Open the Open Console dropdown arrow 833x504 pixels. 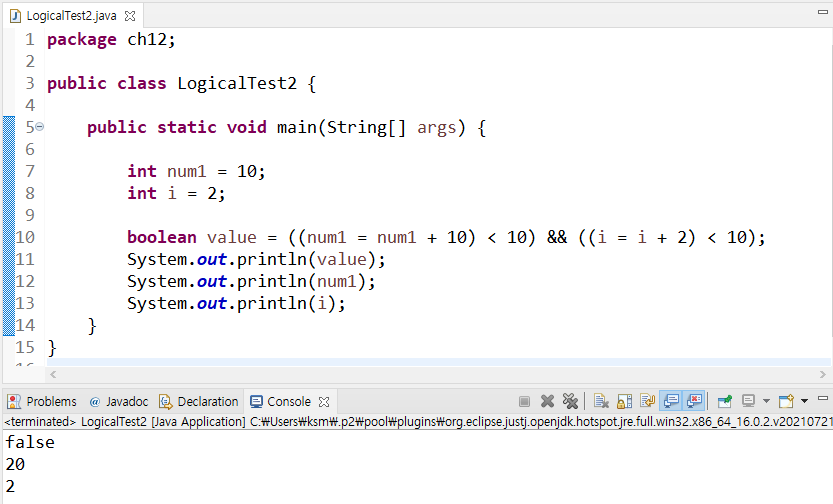[x=804, y=401]
